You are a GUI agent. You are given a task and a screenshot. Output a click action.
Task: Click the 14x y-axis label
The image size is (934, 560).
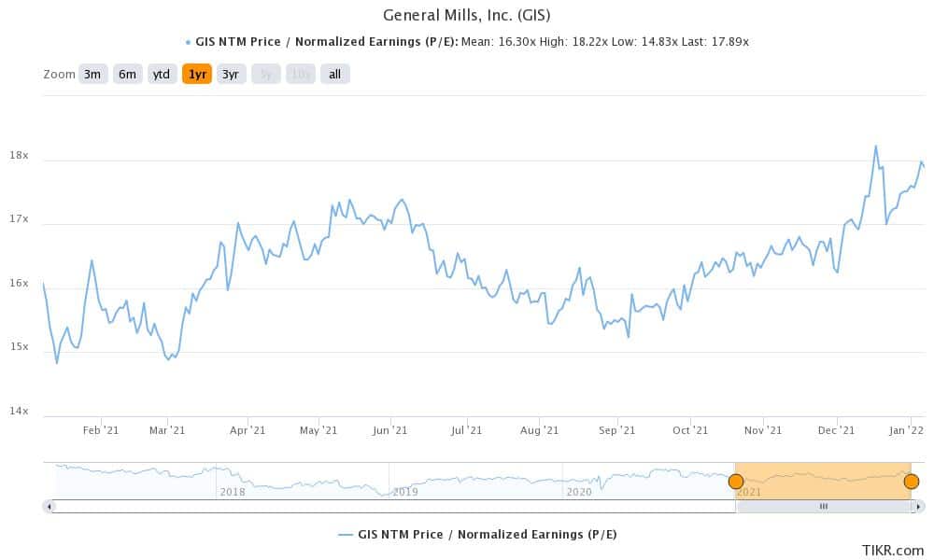coord(19,412)
